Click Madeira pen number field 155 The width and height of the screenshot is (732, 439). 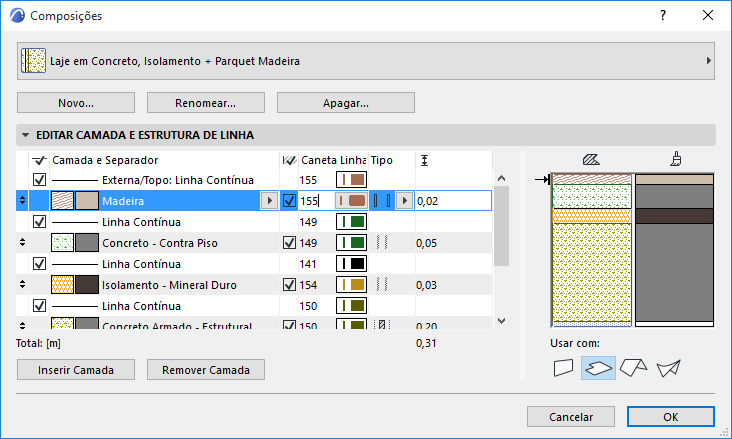coord(316,201)
